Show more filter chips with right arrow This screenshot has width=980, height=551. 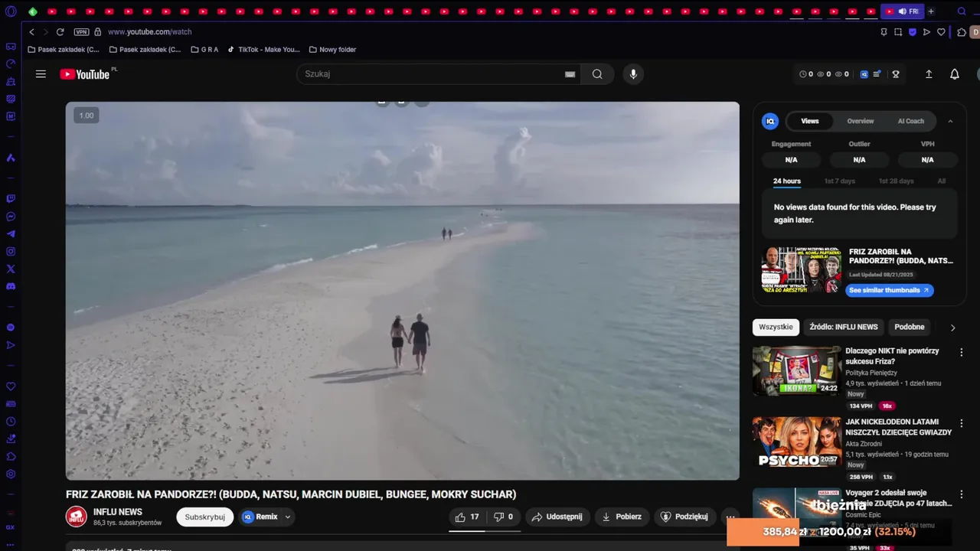[952, 328]
